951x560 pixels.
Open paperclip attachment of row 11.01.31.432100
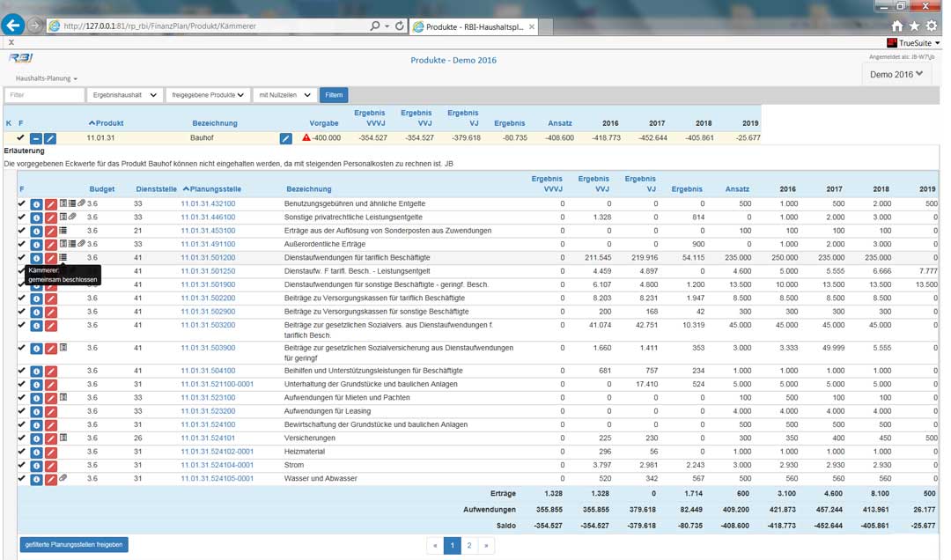coord(81,203)
